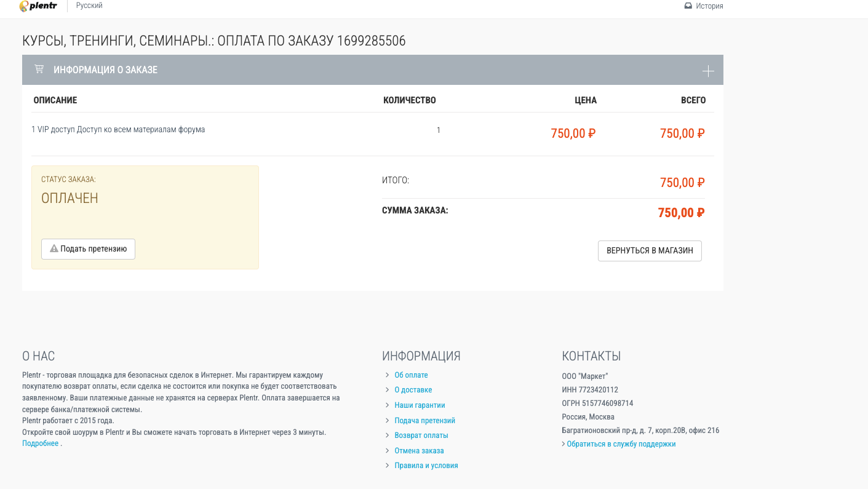This screenshot has height=489, width=868.
Task: Click the ВСЕГО column header
Action: [x=693, y=100]
